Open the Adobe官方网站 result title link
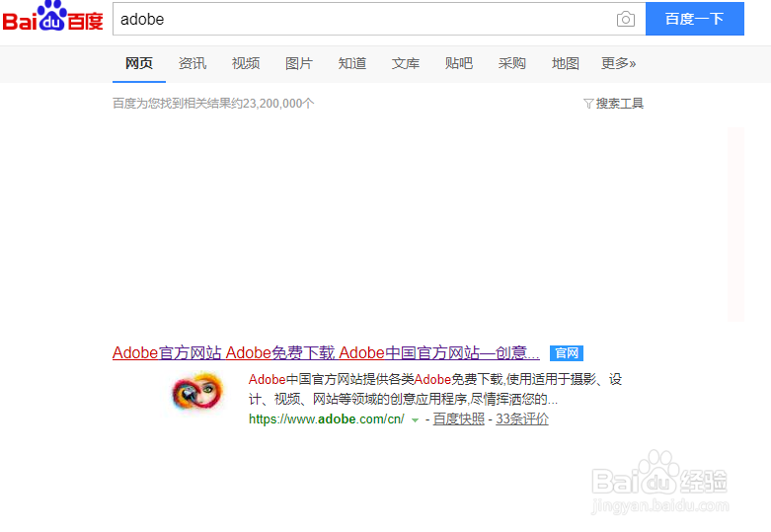The image size is (771, 532). [326, 353]
